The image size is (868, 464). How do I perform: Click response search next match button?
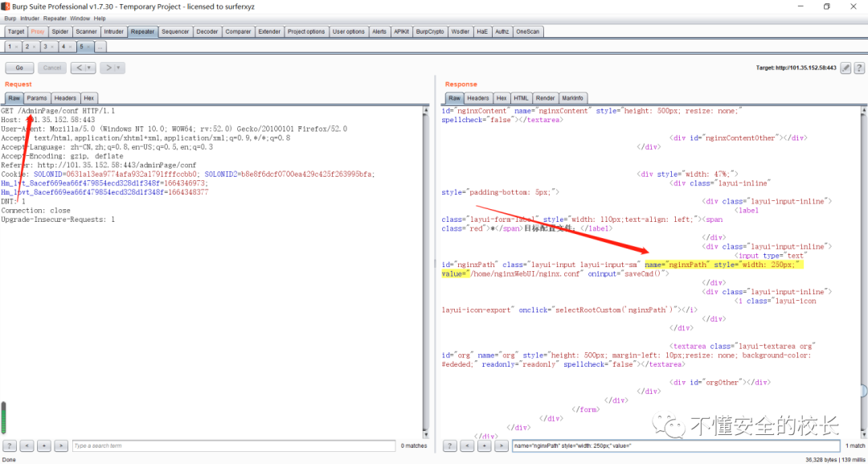(502, 446)
